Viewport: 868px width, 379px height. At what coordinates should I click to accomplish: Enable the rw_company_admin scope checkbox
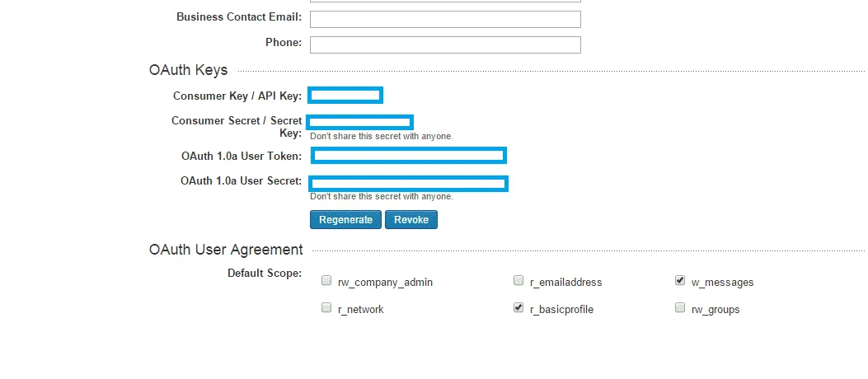click(x=326, y=280)
